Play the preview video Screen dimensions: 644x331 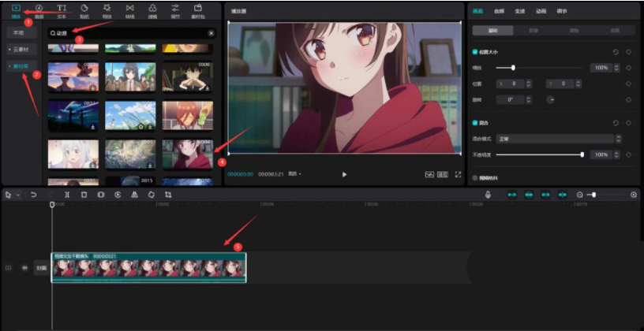pyautogui.click(x=344, y=174)
